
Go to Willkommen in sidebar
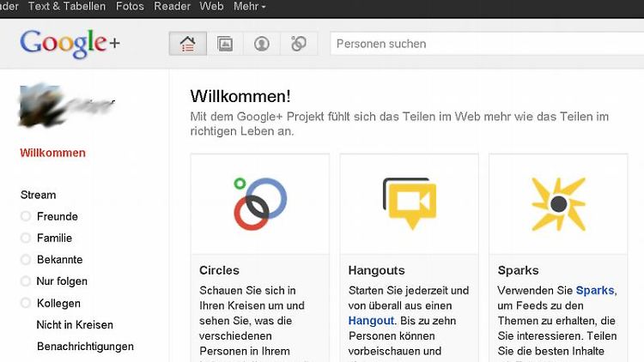53,153
